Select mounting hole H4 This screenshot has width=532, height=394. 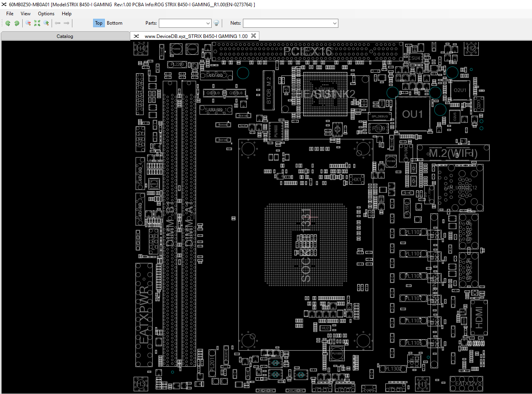(x=141, y=48)
